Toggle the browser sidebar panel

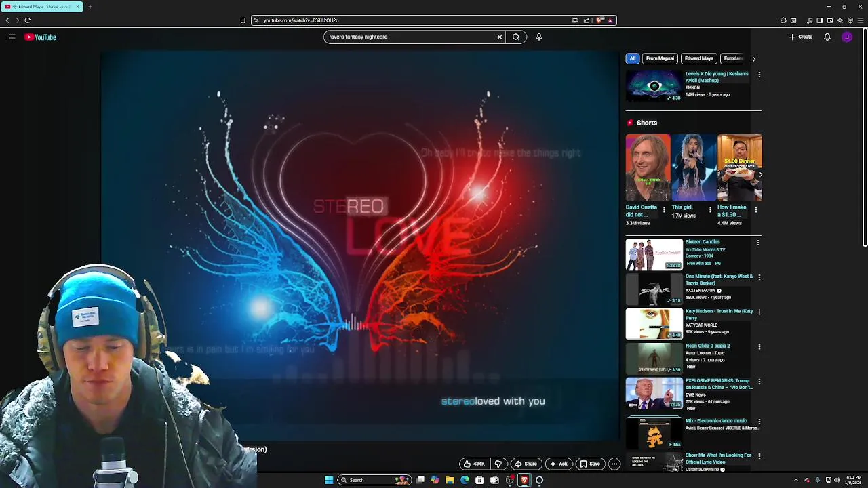coord(819,20)
